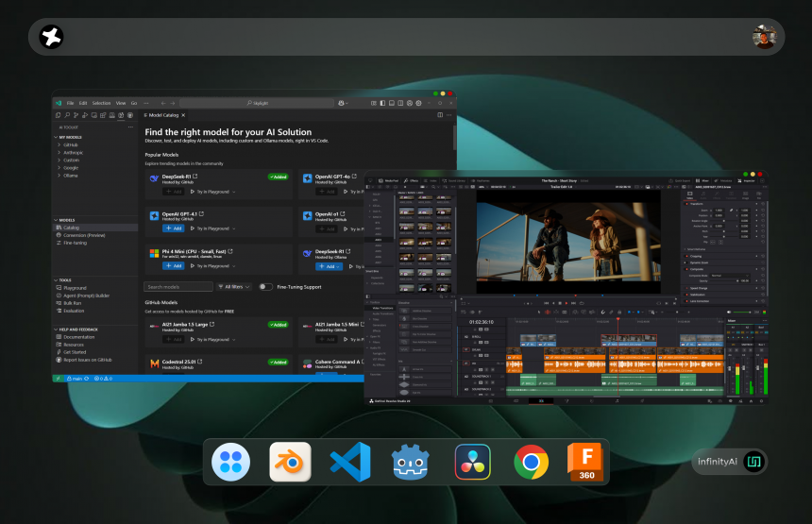Screen dimensions: 812x524
Task: Open the Go menu in VS Code
Action: 134,103
